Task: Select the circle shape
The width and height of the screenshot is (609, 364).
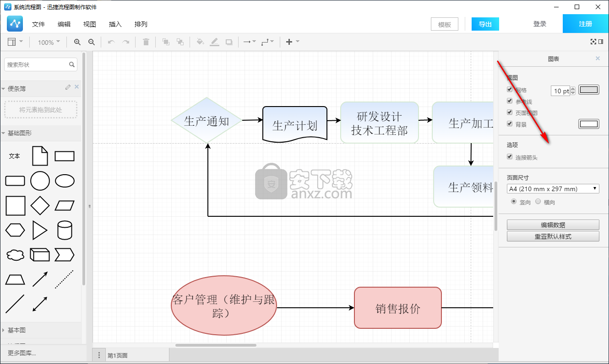Action: 40,181
